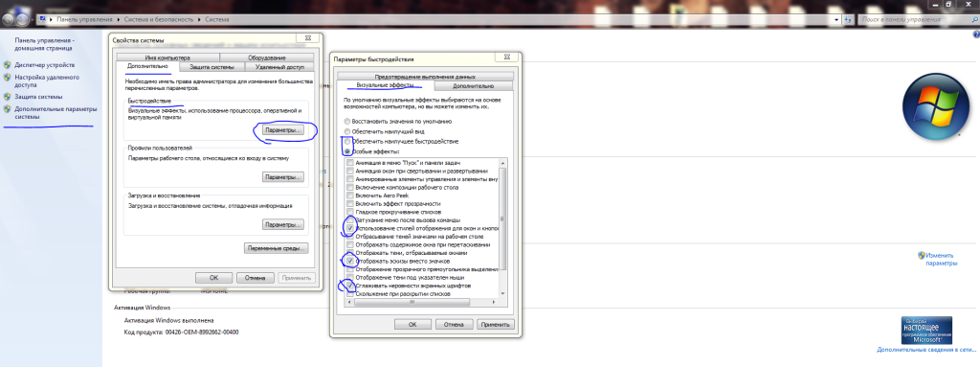Click OK in Параметры быстродействия dialog
This screenshot has height=367, width=980.
[412, 325]
